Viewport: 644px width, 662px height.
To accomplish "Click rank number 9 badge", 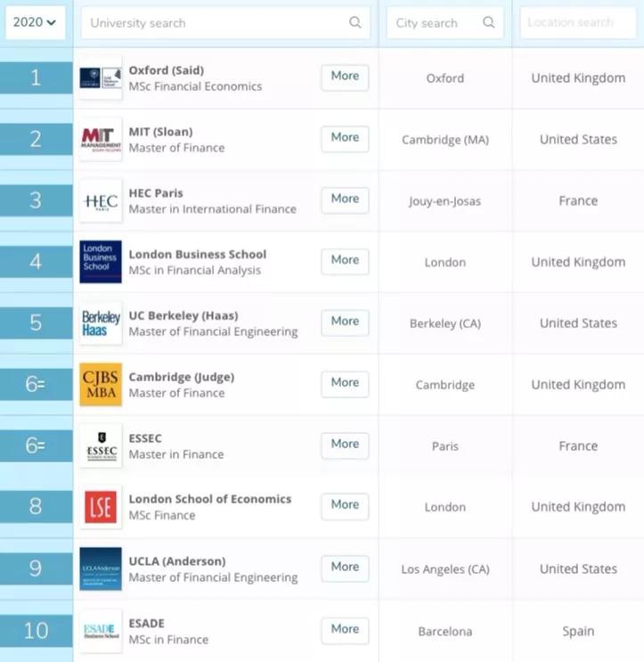I will tap(37, 568).
